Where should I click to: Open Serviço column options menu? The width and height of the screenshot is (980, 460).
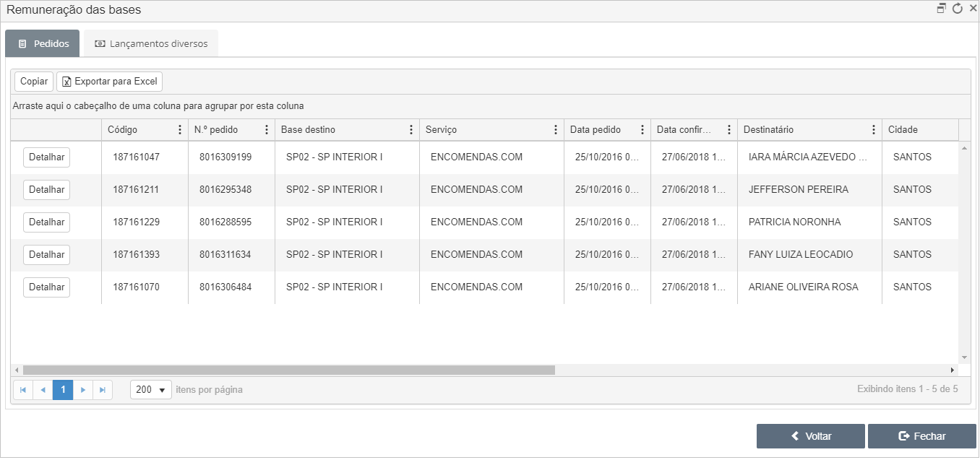tap(556, 130)
